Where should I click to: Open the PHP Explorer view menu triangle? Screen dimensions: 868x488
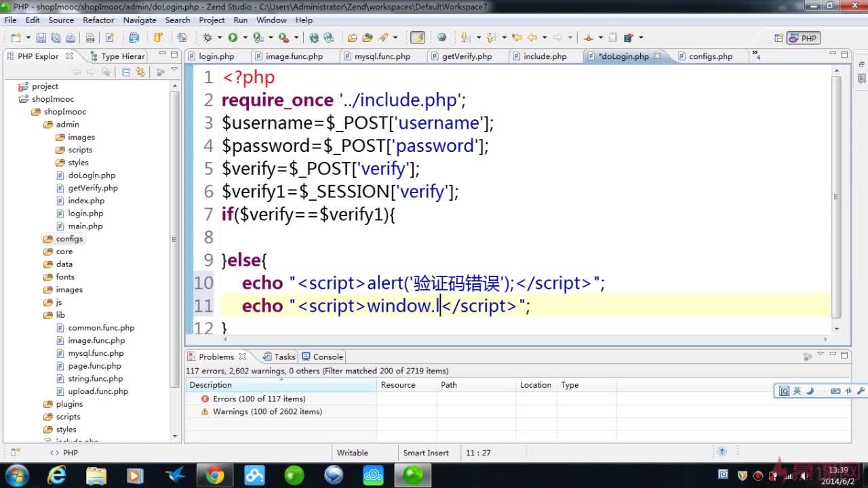point(174,70)
